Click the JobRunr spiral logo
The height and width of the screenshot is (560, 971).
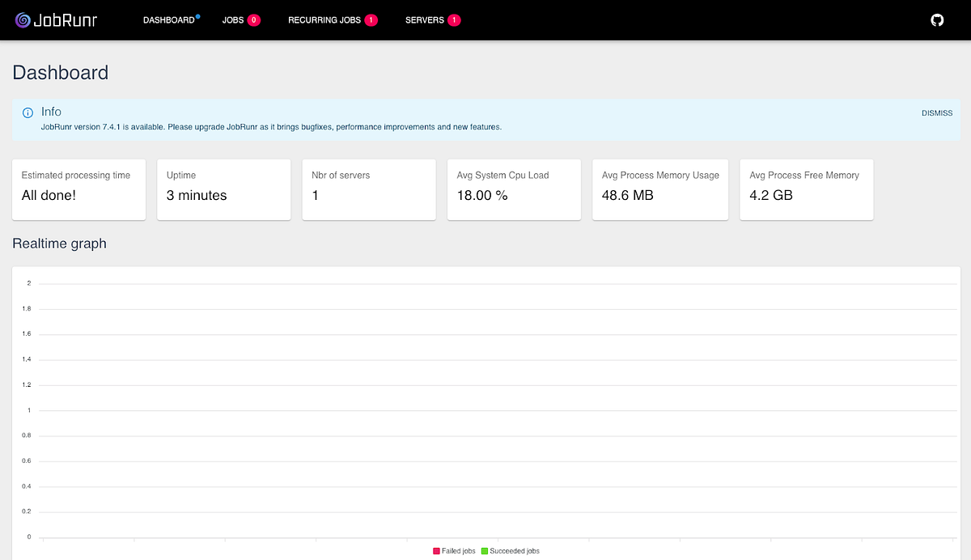pos(25,19)
